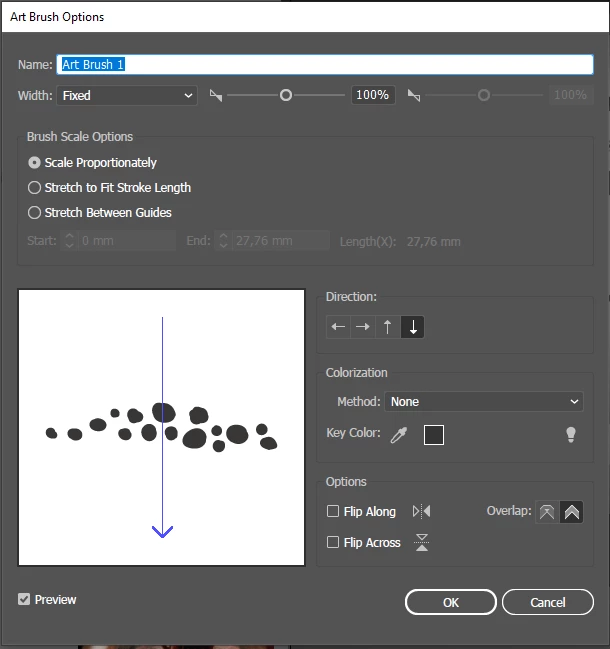This screenshot has height=649, width=610.
Task: Set brush direction to up arrow
Action: (x=388, y=327)
